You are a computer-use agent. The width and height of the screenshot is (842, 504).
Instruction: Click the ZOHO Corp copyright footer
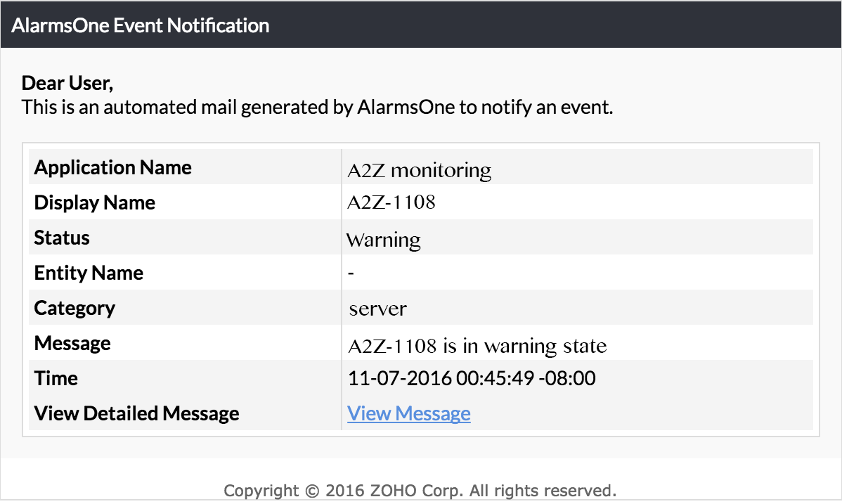(x=420, y=491)
